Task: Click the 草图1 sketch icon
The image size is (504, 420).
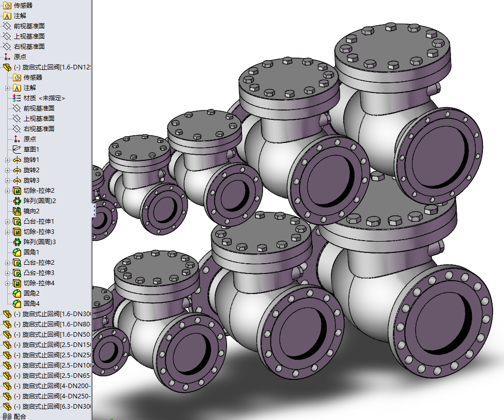Action: pyautogui.click(x=17, y=150)
